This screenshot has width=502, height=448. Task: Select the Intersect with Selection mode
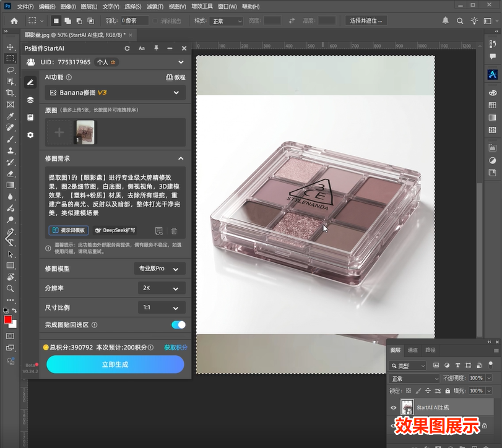91,21
